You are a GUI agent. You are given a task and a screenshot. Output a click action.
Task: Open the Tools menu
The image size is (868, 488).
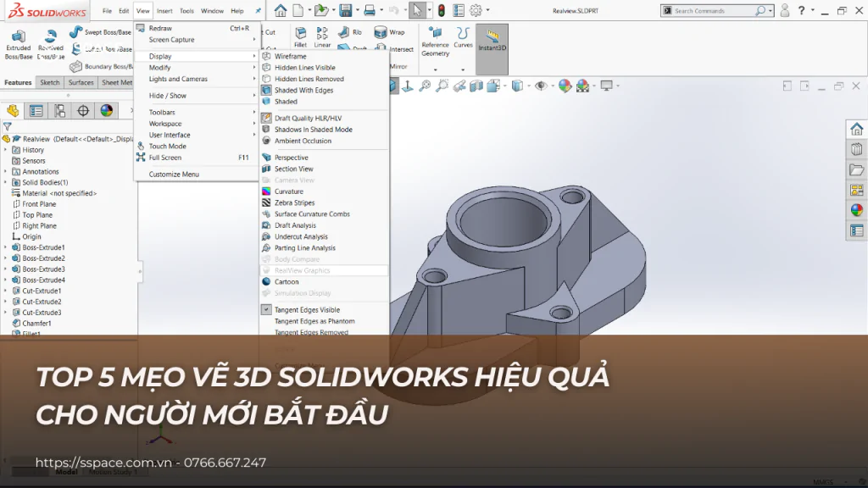pyautogui.click(x=186, y=10)
